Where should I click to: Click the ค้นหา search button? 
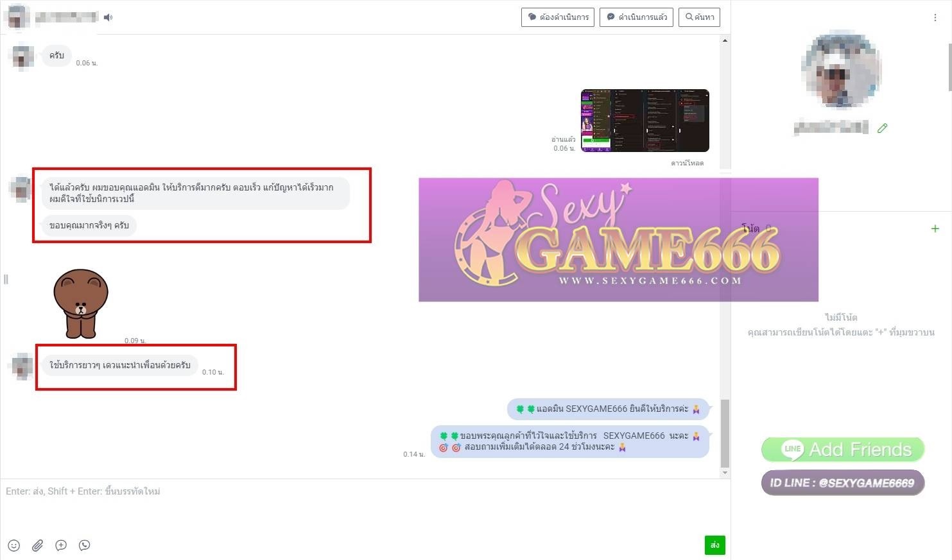[699, 17]
